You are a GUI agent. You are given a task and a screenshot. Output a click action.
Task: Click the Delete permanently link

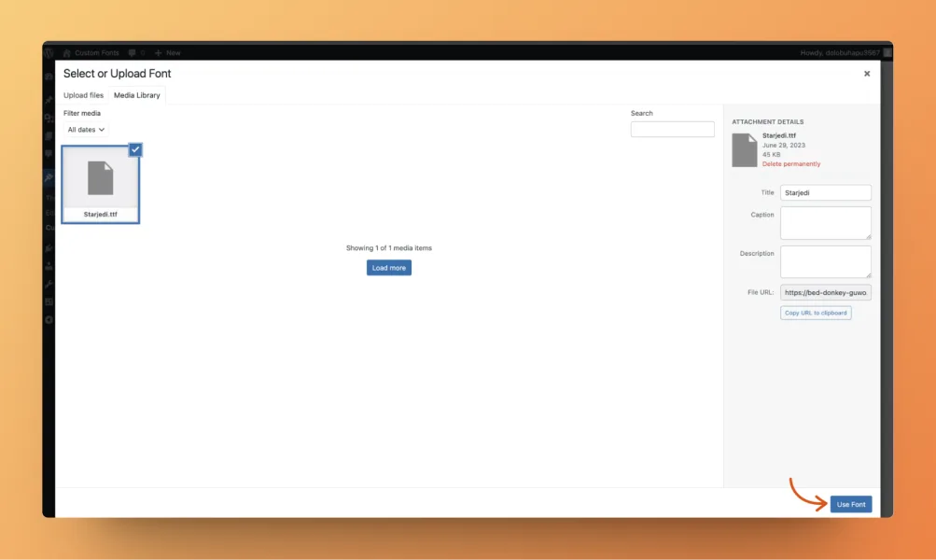coord(791,163)
